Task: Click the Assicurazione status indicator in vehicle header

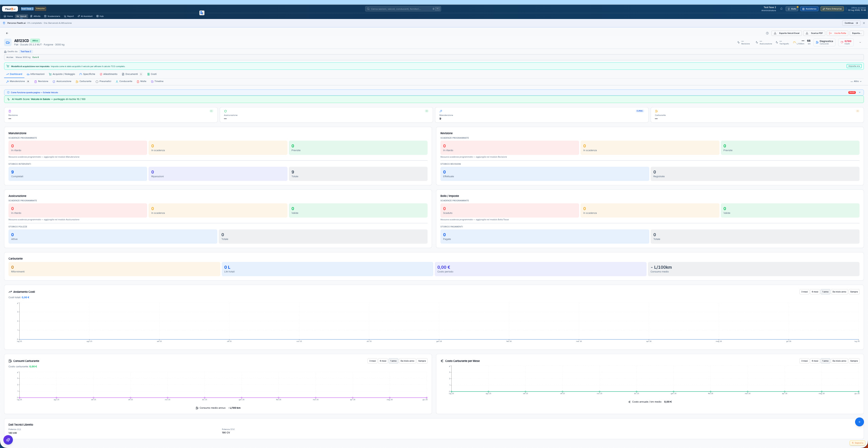Action: coord(764,42)
